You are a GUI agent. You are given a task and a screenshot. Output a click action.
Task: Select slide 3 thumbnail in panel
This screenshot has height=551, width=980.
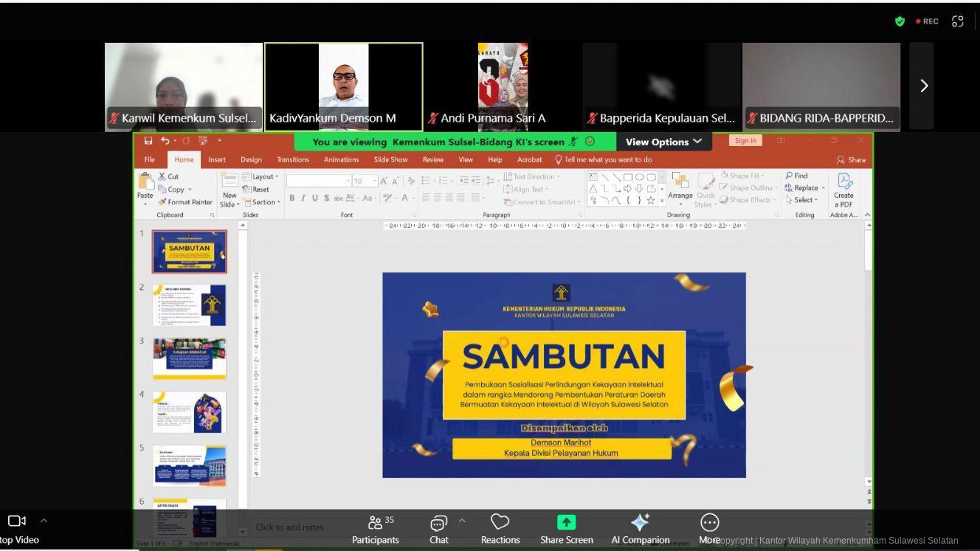coord(190,358)
